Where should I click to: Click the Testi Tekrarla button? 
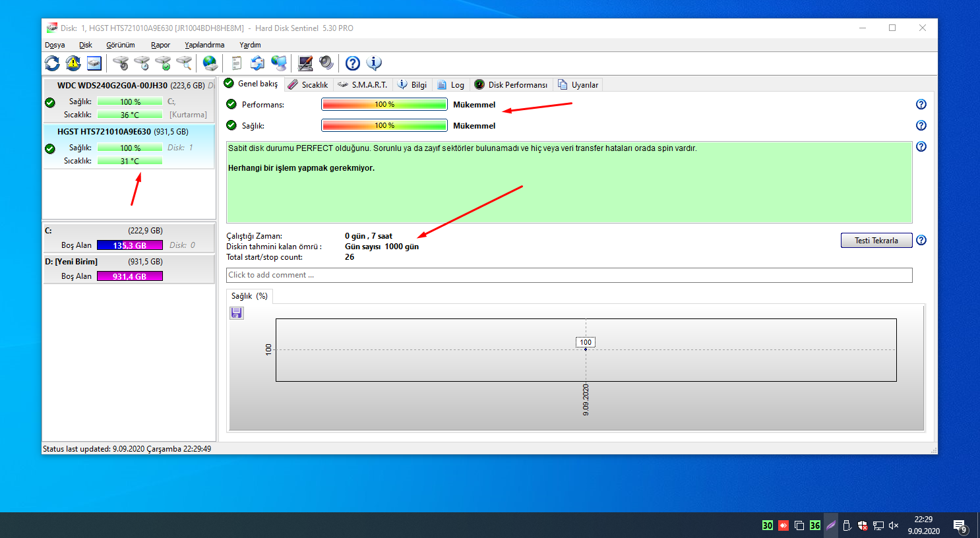876,240
